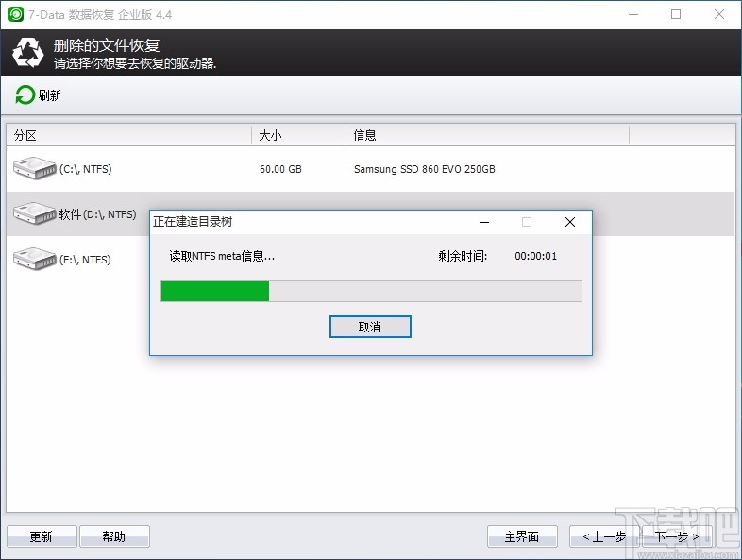
Task: Click the 软件(D:\, NTFS) partition label
Action: (97, 214)
